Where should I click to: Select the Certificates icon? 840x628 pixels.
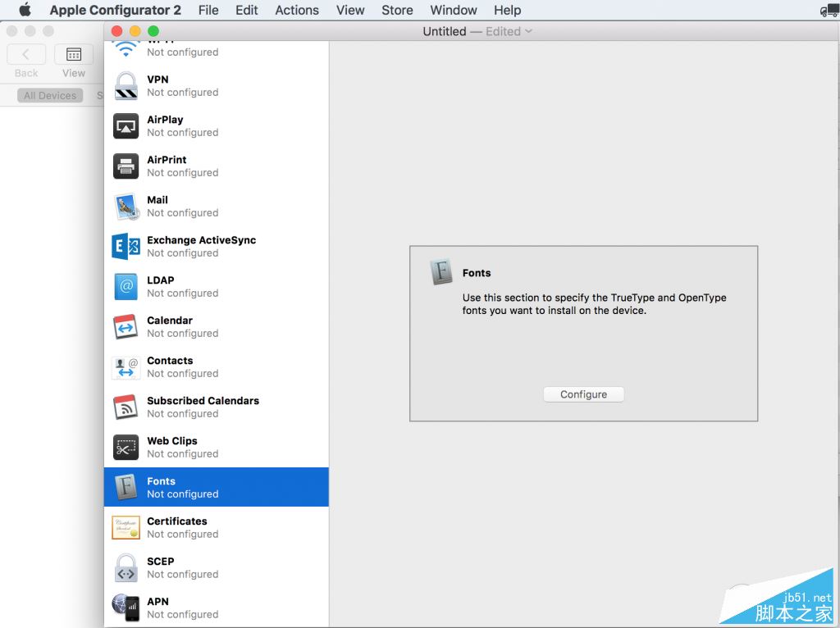click(x=126, y=527)
